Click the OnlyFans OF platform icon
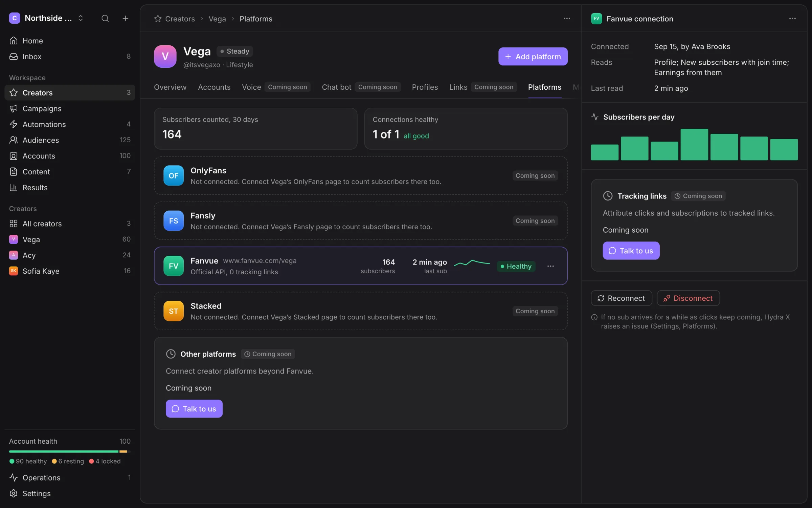Image resolution: width=812 pixels, height=508 pixels. pyautogui.click(x=174, y=175)
